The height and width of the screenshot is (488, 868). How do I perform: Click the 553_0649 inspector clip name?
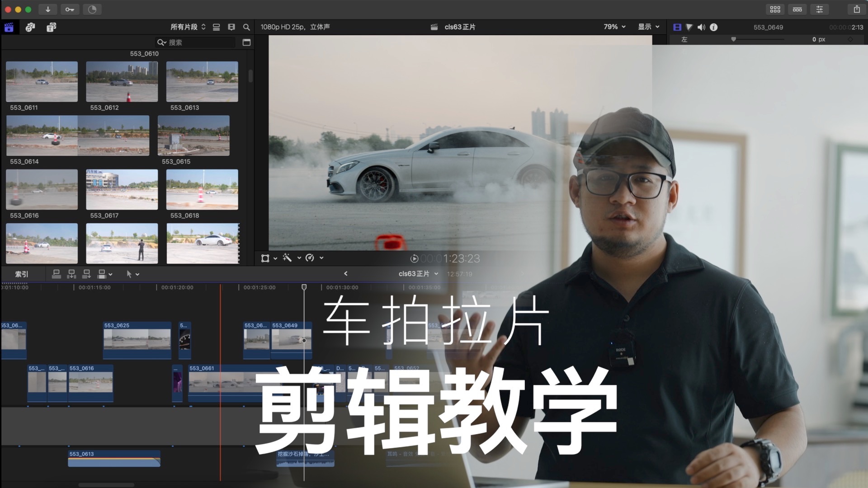(x=768, y=27)
